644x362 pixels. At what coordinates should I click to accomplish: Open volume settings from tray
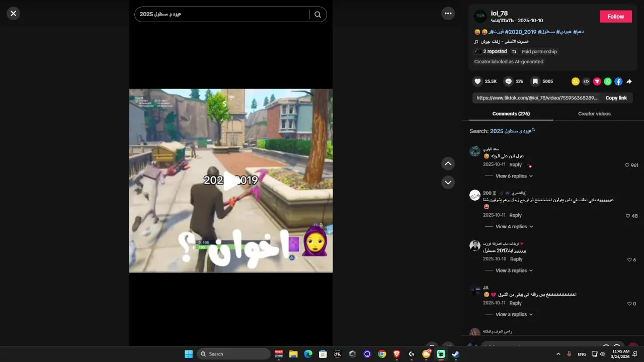[602, 354]
